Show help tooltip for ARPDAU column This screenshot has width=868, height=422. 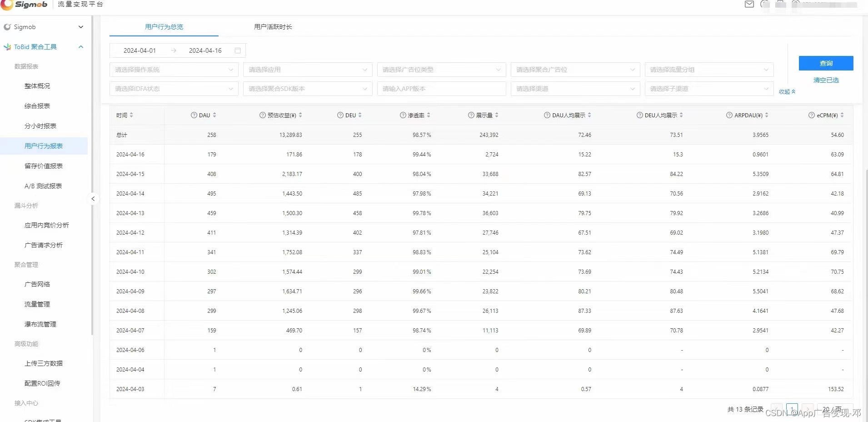tap(729, 115)
